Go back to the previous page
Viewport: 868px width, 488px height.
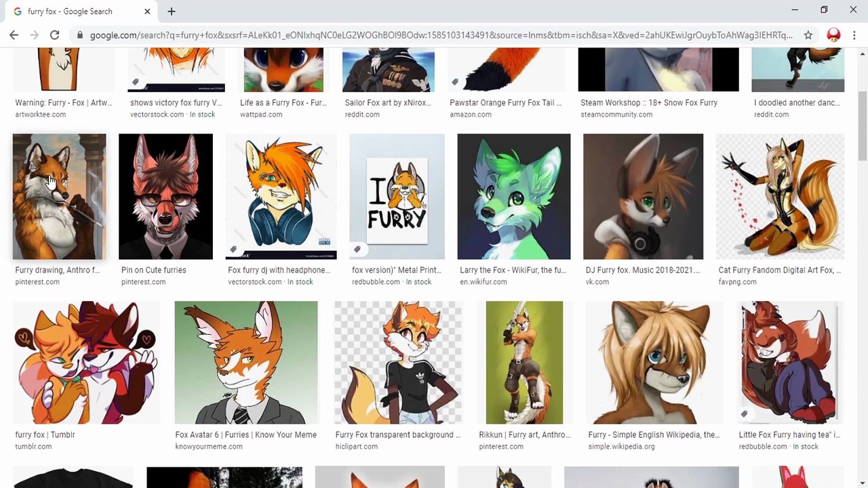pos(14,35)
